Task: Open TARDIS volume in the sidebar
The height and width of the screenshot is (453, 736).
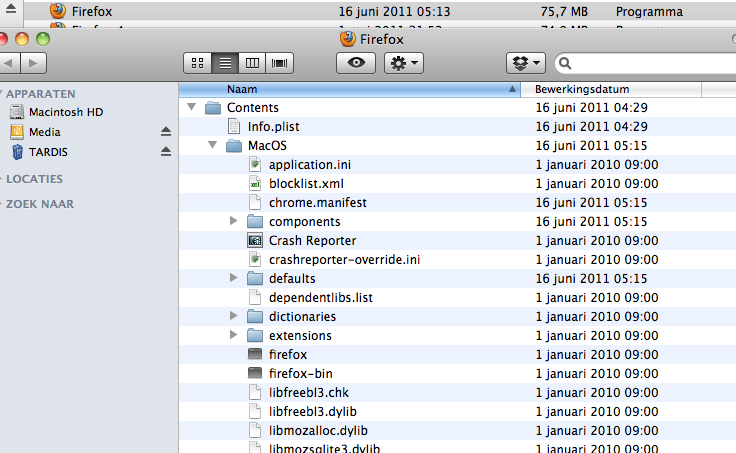Action: pos(39,152)
